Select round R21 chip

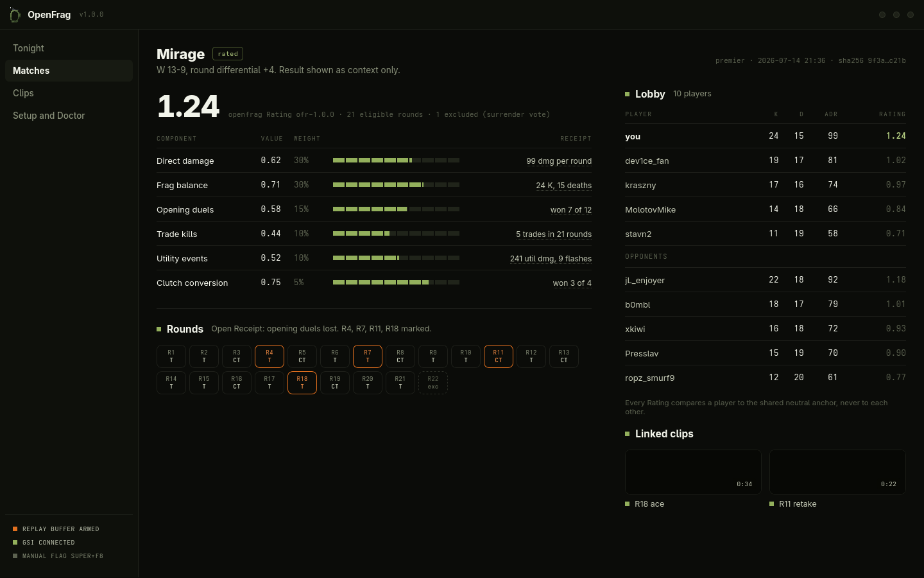click(400, 383)
